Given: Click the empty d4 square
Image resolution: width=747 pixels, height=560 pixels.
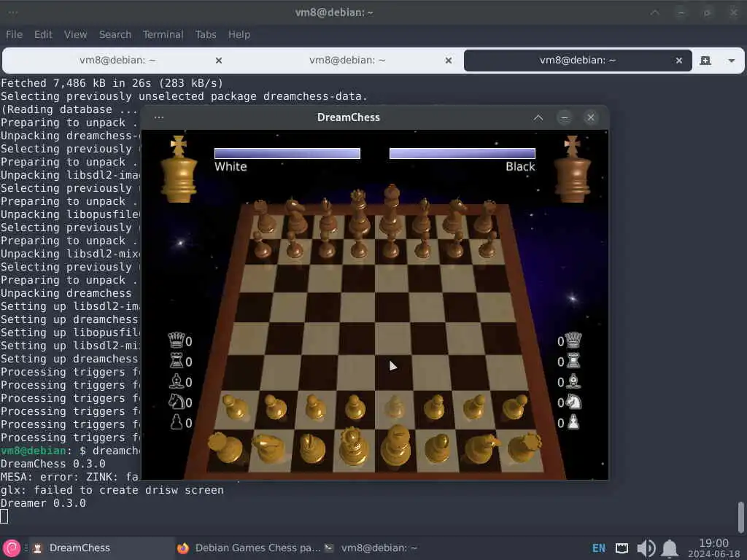Looking at the screenshot, I should coord(357,337).
